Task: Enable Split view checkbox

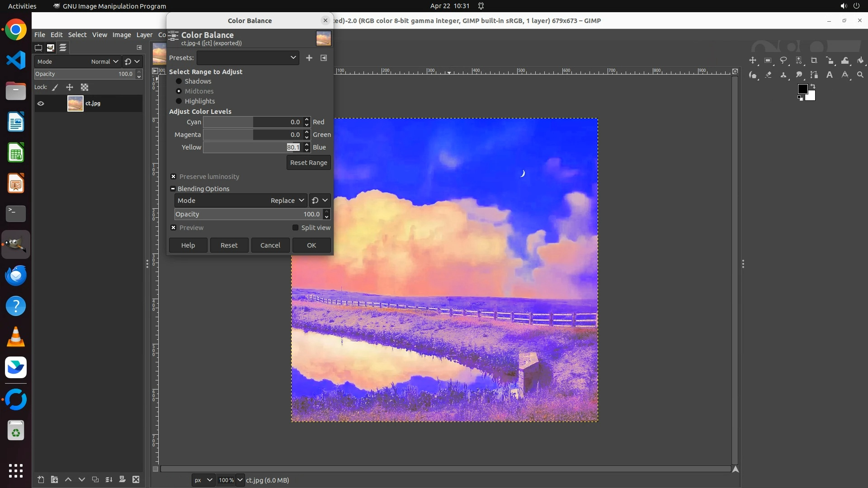Action: pos(296,228)
